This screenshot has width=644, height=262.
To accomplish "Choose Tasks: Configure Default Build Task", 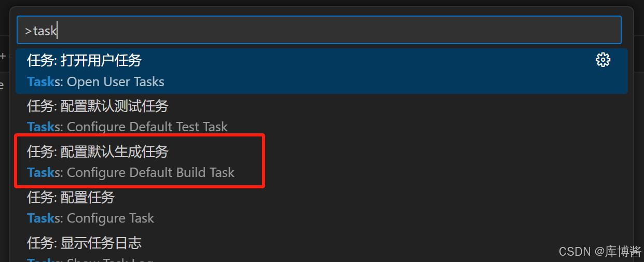I will tap(131, 173).
